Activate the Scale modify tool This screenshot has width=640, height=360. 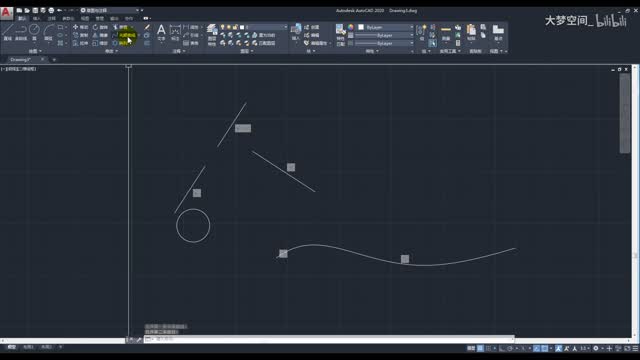(100, 43)
